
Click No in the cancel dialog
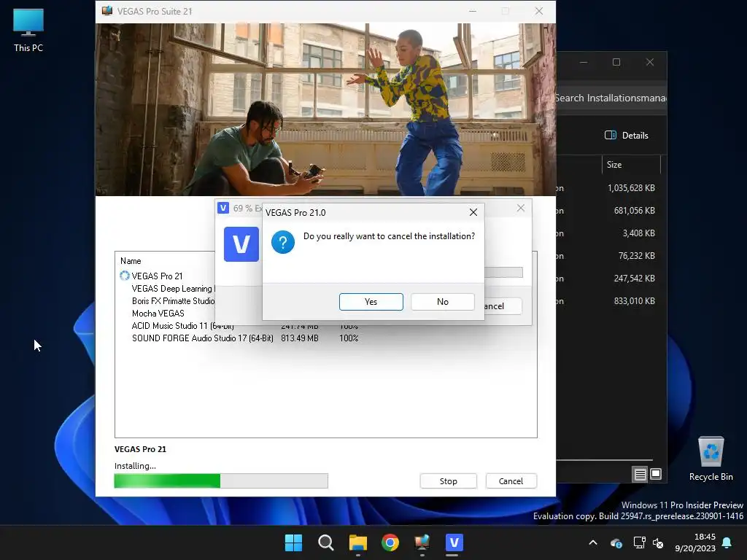coord(442,301)
